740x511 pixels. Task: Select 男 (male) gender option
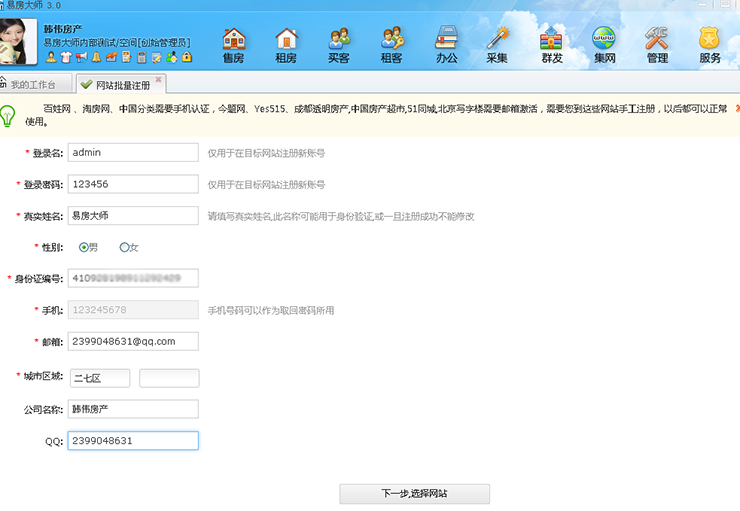tap(84, 247)
